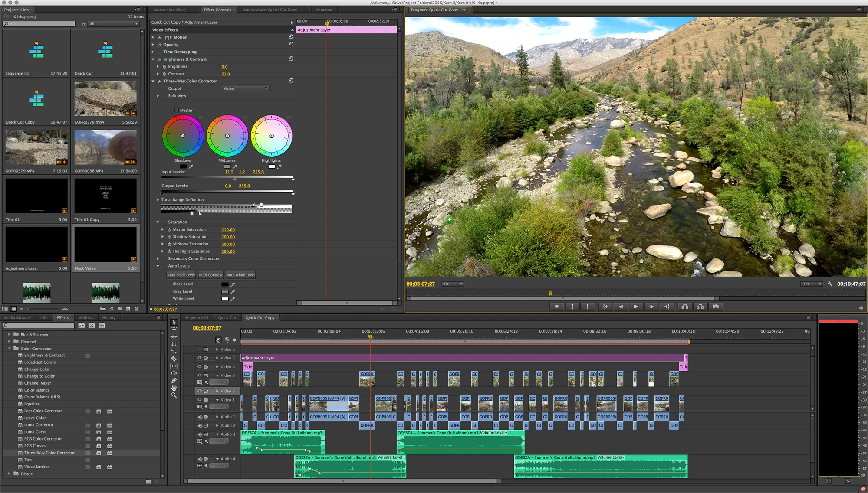Expand the Secondary Color Correction section
The width and height of the screenshot is (868, 493).
point(158,258)
